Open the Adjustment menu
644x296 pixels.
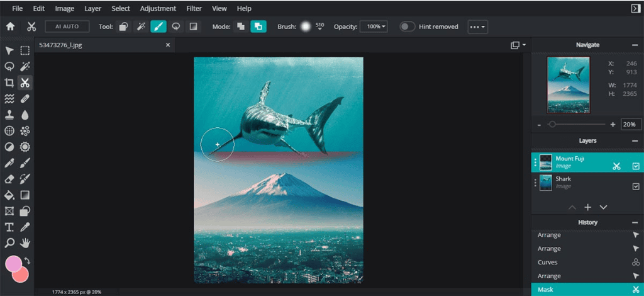158,9
